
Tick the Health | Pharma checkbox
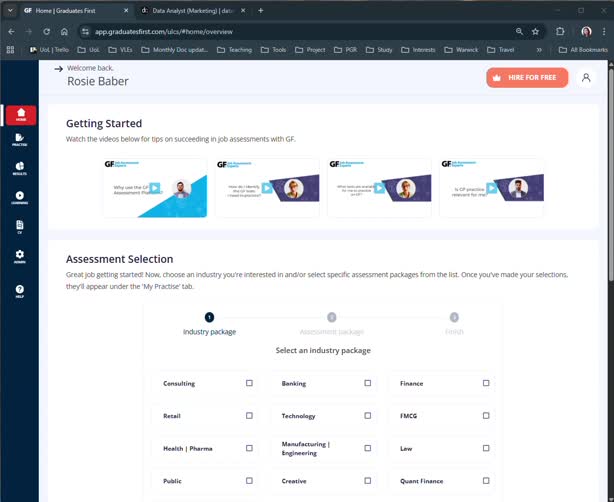[x=249, y=448]
